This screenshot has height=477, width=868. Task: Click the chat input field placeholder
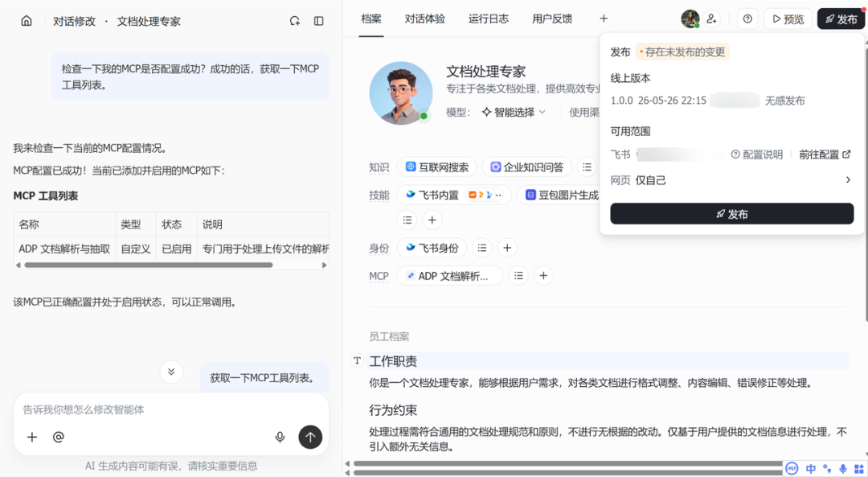click(83, 409)
